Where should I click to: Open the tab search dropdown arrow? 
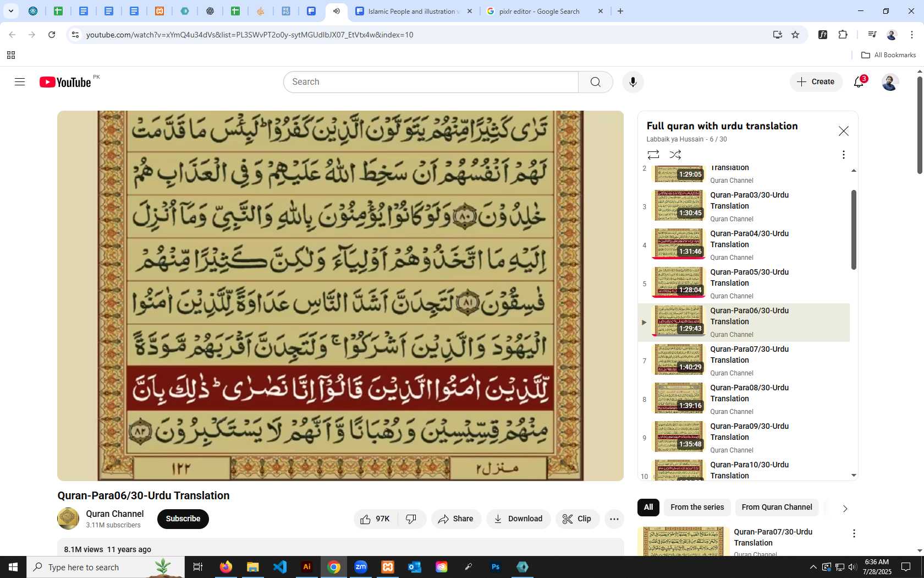(11, 11)
